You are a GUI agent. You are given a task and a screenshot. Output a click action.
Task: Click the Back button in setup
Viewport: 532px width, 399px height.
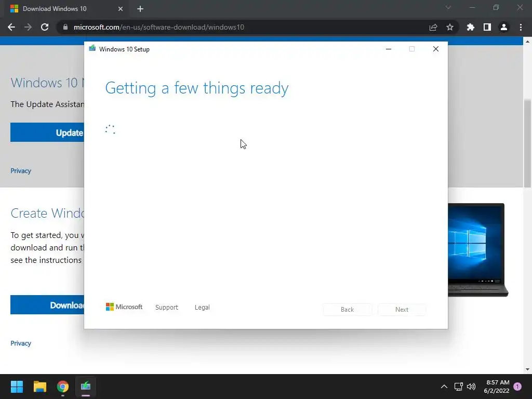tap(348, 310)
